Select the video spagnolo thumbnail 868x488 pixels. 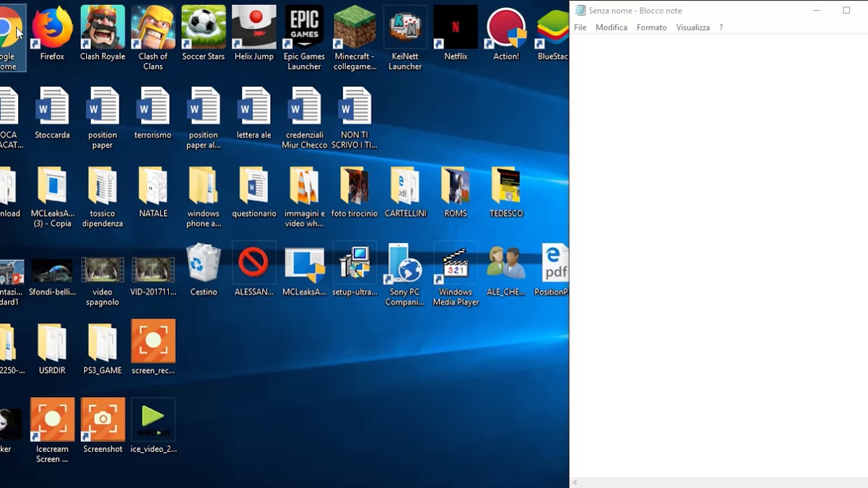click(x=102, y=281)
